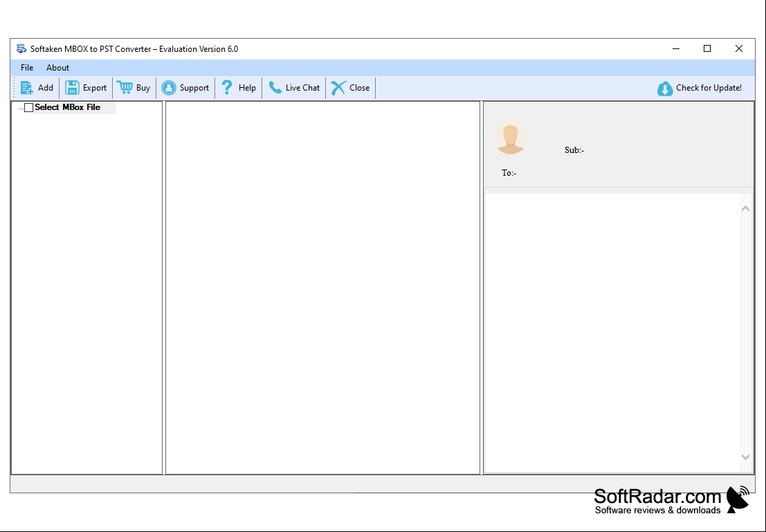766x532 pixels.
Task: Click the preview pane scroll up arrow
Action: click(745, 209)
